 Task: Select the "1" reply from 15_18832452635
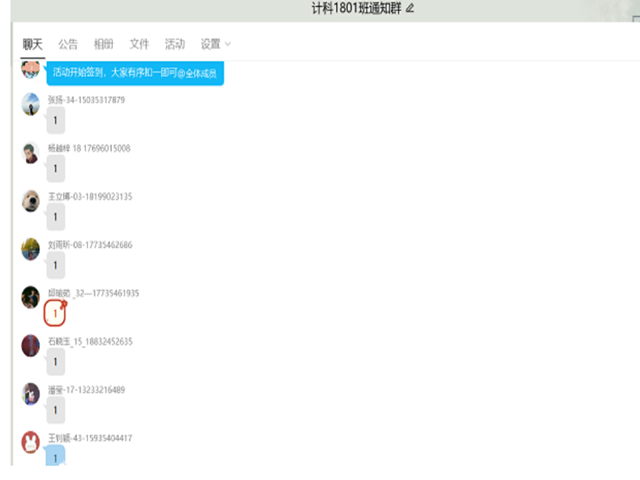56,362
